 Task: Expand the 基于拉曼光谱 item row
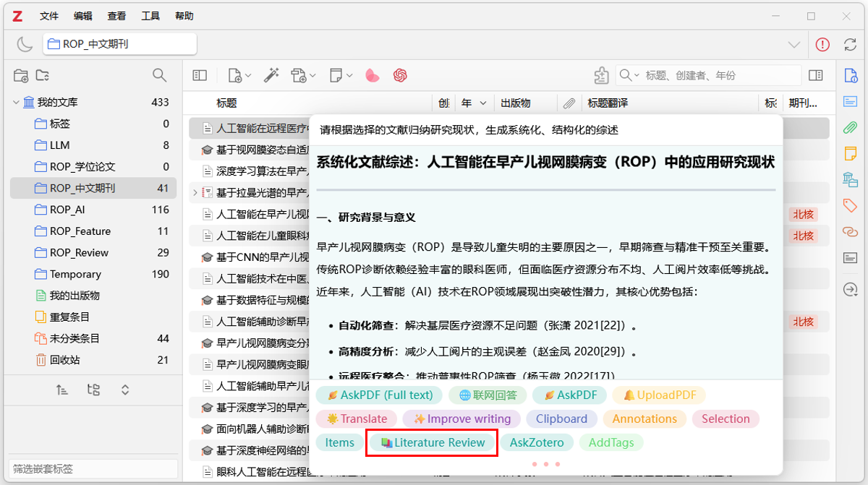(195, 192)
